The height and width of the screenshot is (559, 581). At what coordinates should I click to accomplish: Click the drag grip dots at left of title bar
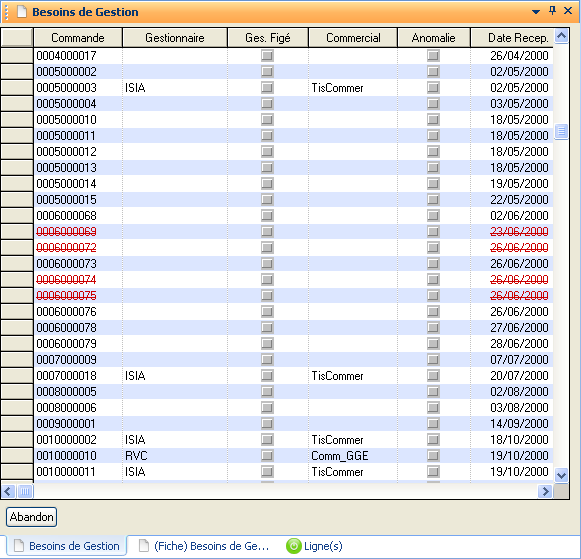6,12
